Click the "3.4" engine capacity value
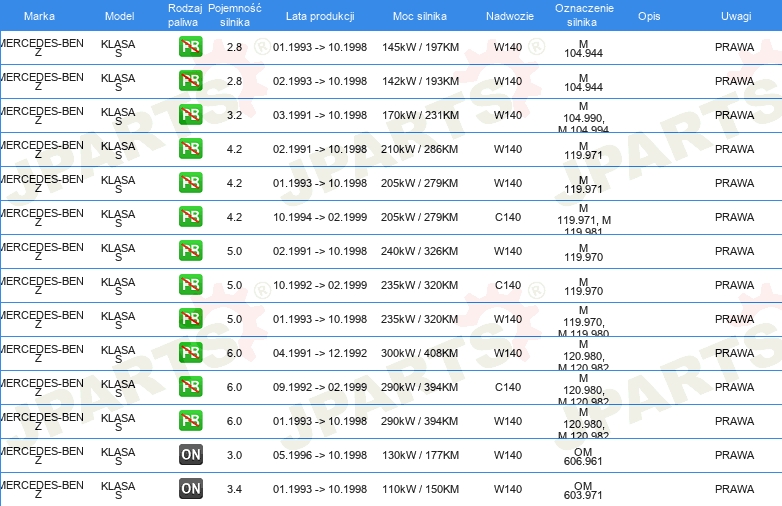This screenshot has height=506, width=782. 234,489
